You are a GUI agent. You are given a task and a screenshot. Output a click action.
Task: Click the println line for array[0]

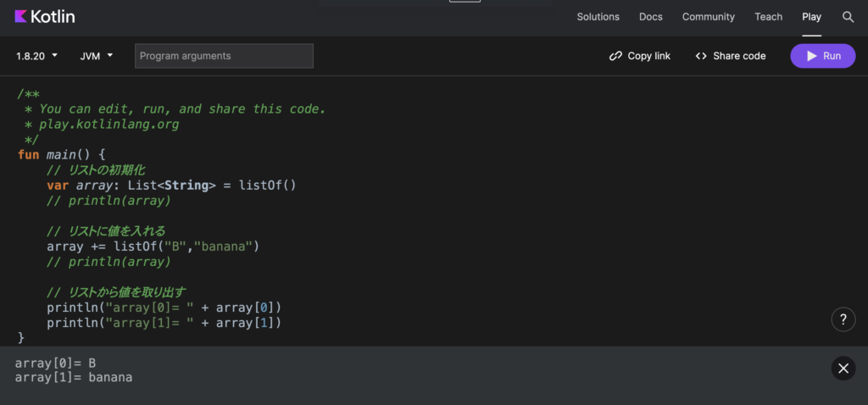pyautogui.click(x=164, y=307)
